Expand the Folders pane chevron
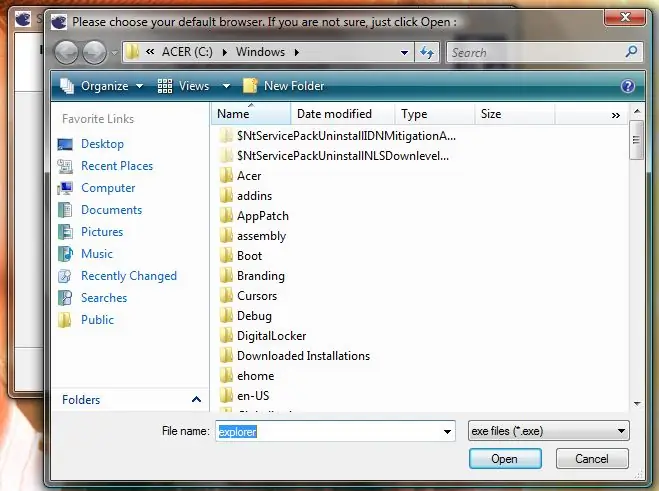 pos(196,400)
